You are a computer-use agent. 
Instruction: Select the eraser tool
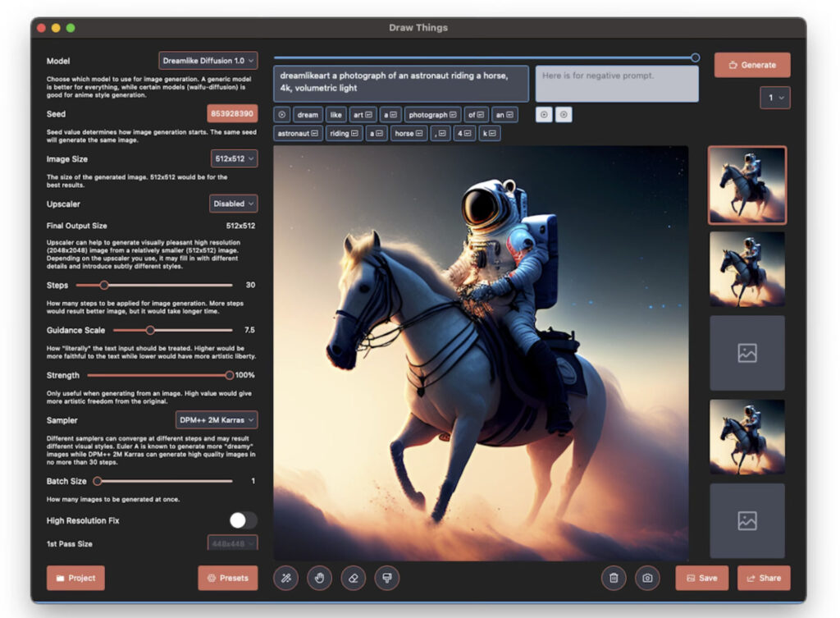tap(353, 578)
